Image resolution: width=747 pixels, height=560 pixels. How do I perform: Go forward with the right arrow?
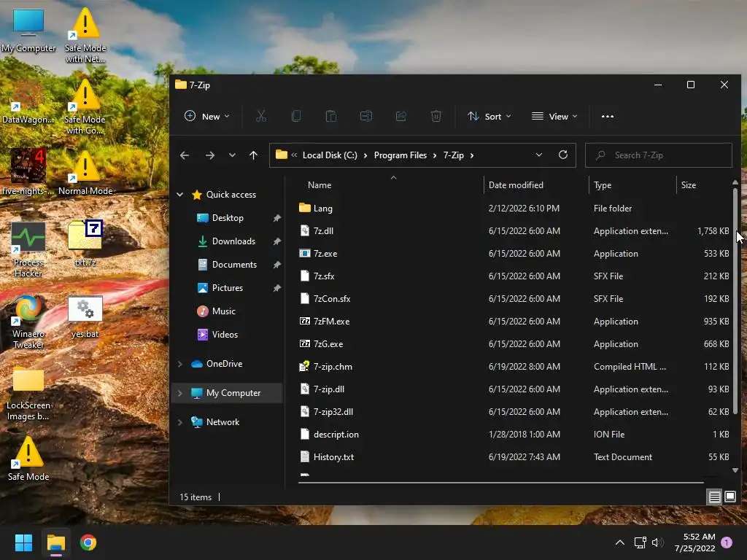pos(209,155)
